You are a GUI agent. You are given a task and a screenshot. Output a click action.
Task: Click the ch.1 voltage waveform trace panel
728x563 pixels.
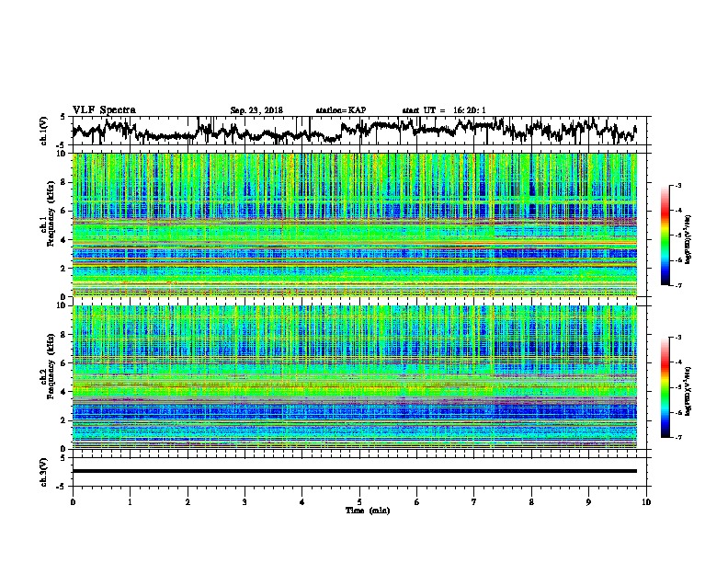pos(359,131)
